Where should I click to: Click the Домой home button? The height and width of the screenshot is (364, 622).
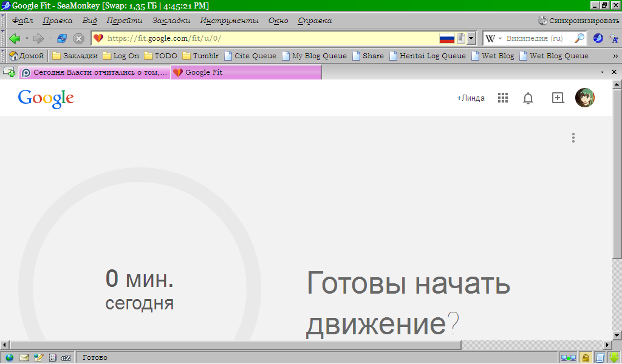click(x=27, y=56)
